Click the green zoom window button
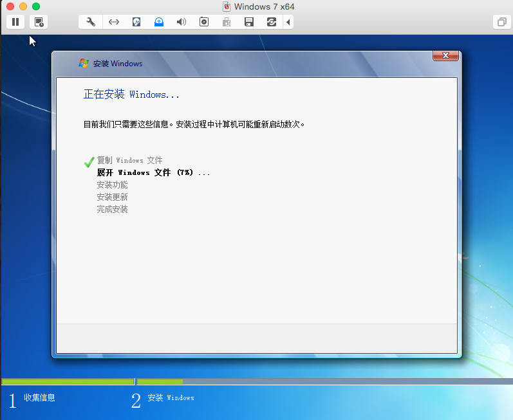513x420 pixels. tap(36, 6)
